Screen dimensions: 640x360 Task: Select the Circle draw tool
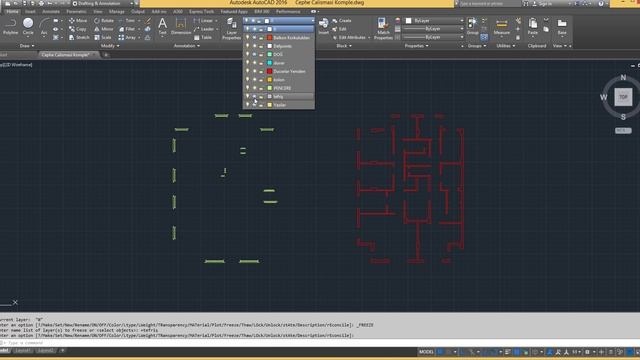(28, 26)
